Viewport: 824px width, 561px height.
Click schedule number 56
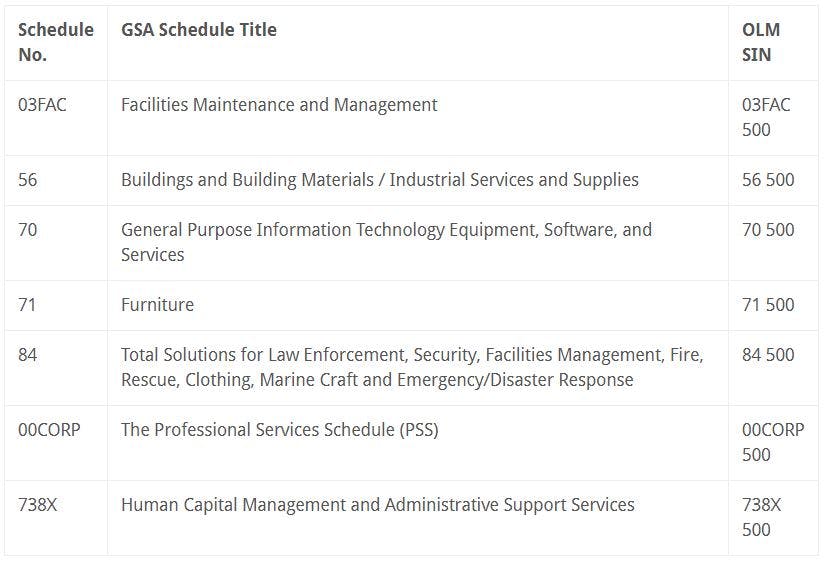tap(27, 180)
